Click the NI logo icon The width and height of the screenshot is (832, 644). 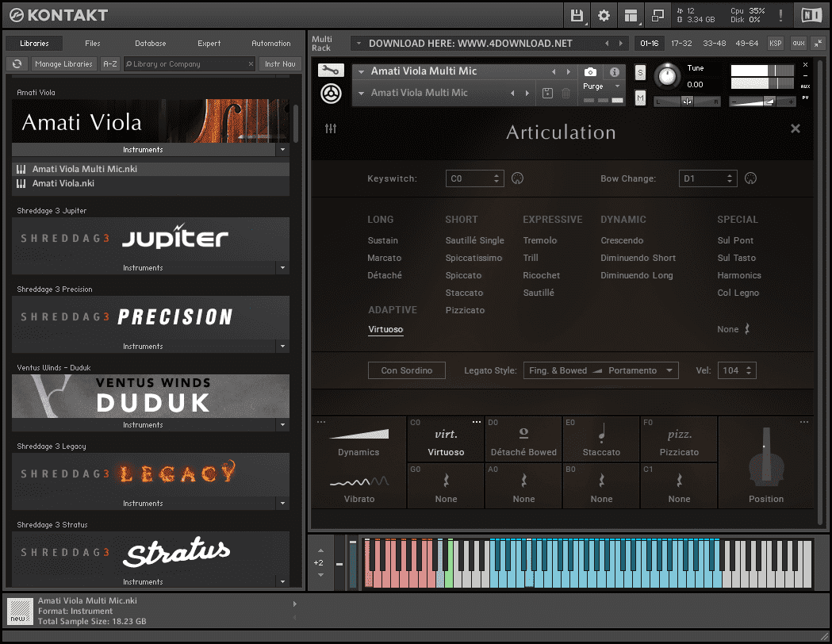(811, 15)
